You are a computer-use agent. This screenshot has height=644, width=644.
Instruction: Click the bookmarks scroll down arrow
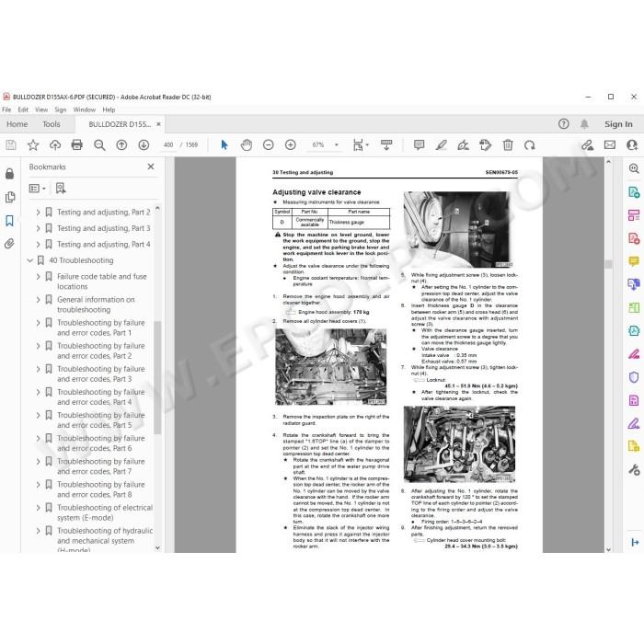pyautogui.click(x=157, y=547)
